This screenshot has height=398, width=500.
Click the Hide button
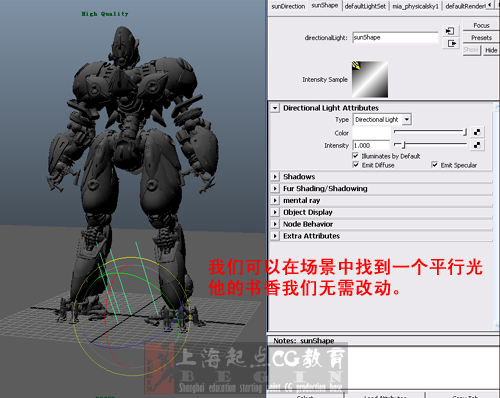[491, 50]
